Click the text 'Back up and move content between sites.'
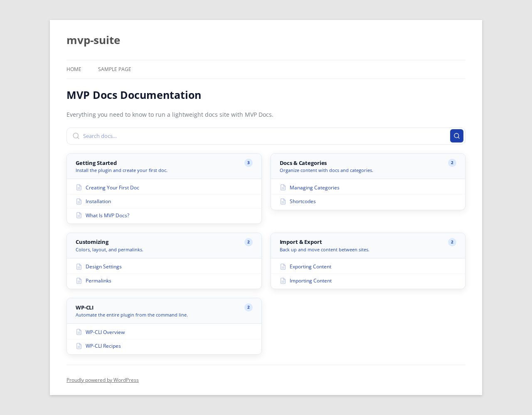 [325, 250]
